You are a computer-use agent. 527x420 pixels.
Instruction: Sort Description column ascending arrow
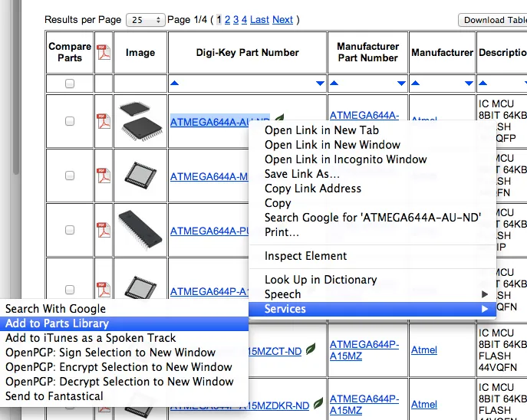tap(483, 83)
